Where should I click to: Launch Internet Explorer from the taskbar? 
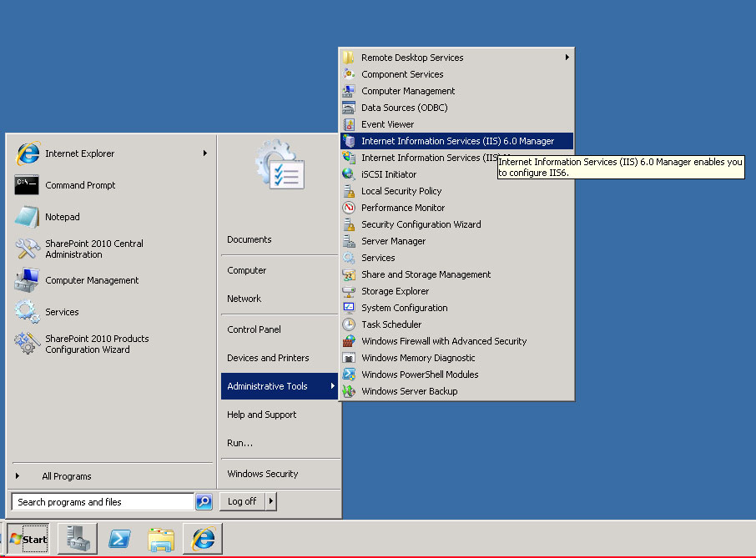click(x=203, y=538)
